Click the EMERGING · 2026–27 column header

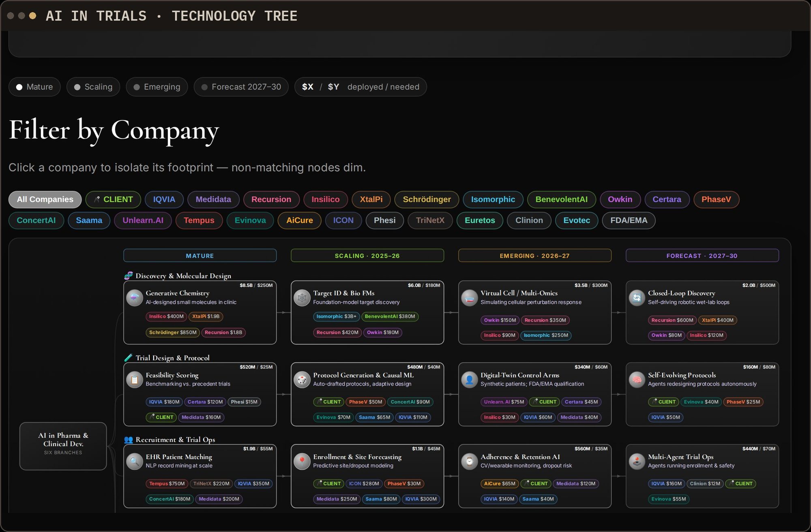(x=535, y=256)
